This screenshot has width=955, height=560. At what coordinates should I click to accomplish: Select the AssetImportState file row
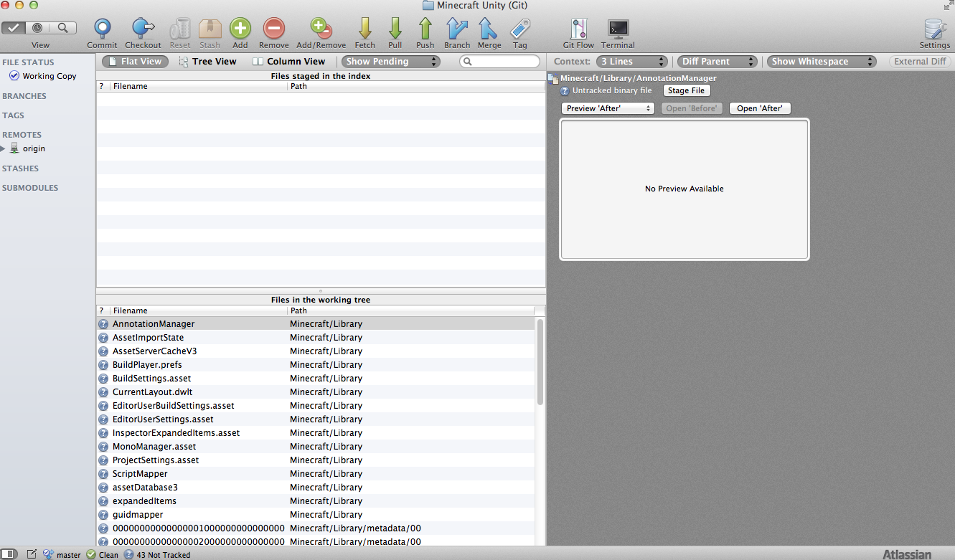click(316, 338)
